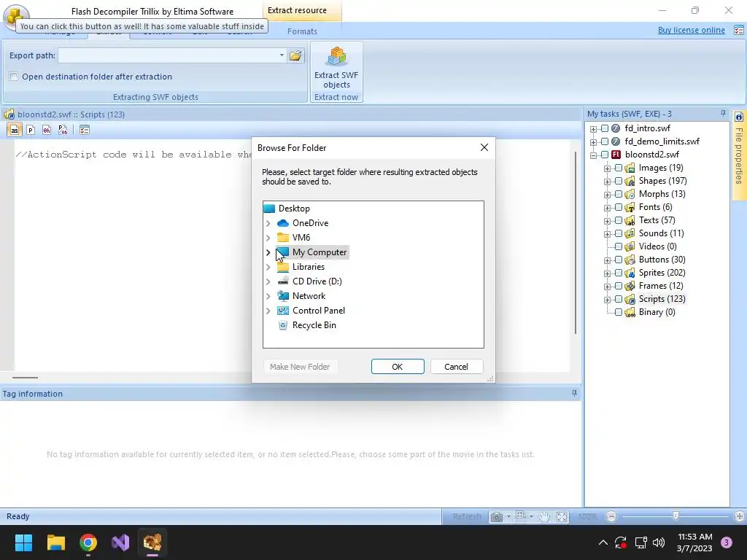Open the Buy license online link
Screen dimensions: 747x560
(x=692, y=30)
